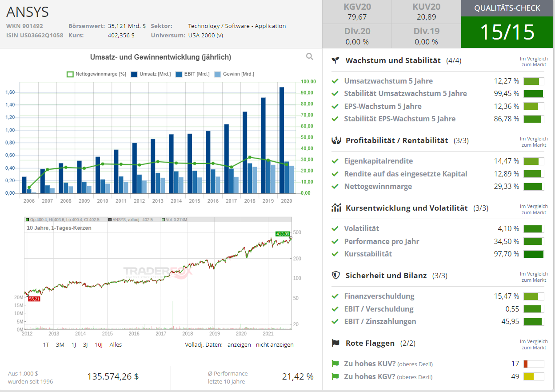
Task: Click the black flag icon beside Rote Flaggen
Action: (x=336, y=343)
